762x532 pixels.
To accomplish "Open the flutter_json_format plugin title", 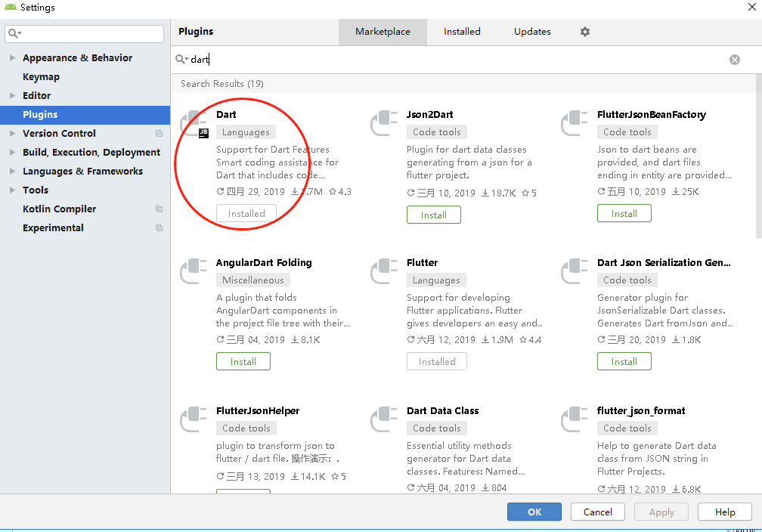I will coord(641,411).
